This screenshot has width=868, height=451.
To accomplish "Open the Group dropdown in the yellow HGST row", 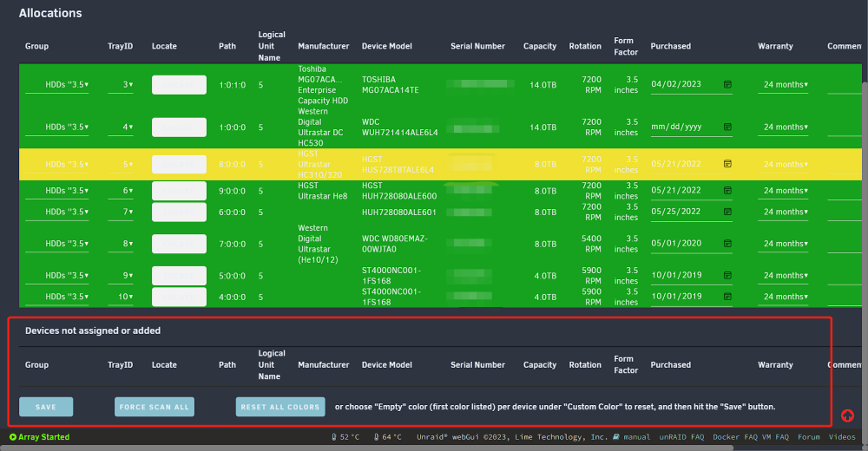I will 57,164.
